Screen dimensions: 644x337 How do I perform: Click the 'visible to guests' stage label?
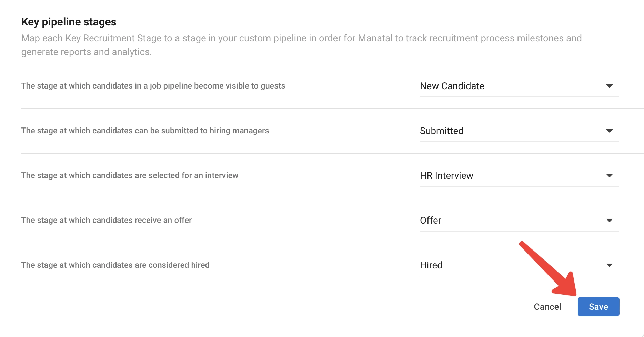(153, 86)
